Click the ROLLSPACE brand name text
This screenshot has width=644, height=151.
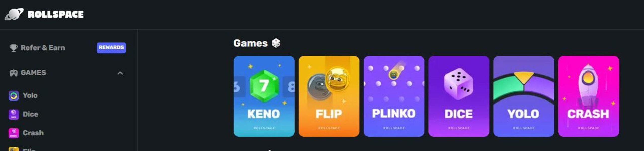56,14
